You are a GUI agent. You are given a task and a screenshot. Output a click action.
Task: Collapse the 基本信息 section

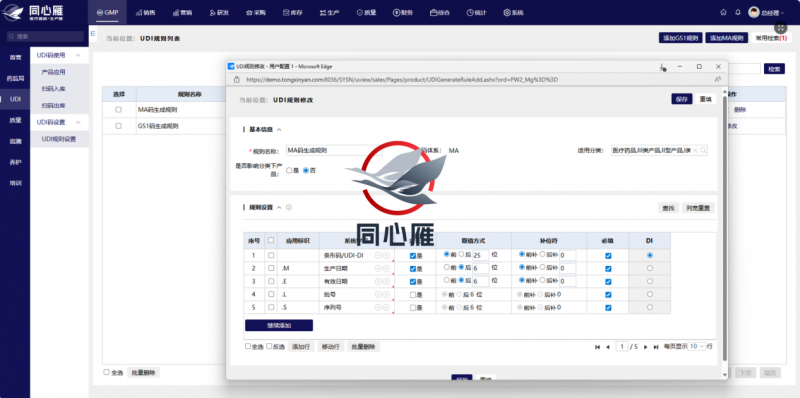[x=279, y=130]
